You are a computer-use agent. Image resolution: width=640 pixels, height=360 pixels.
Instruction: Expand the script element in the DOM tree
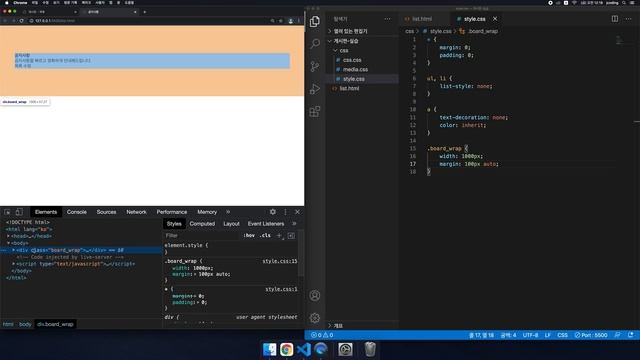pos(13,264)
